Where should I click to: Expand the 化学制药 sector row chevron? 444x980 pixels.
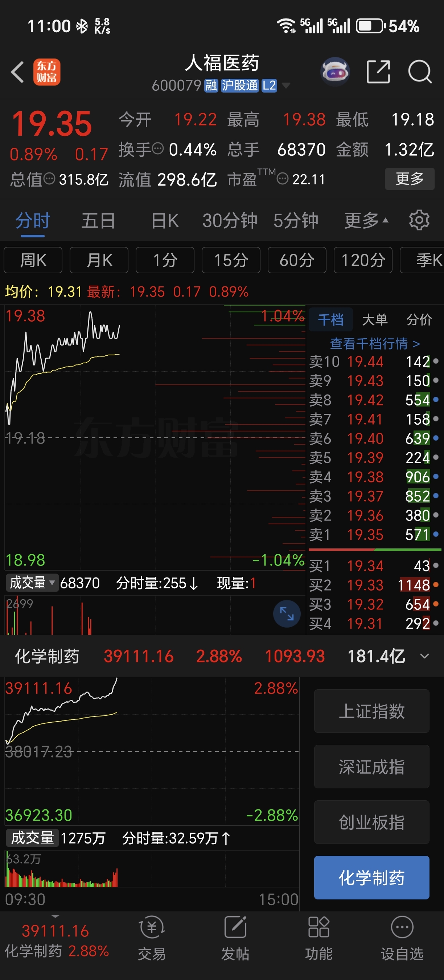point(425,656)
